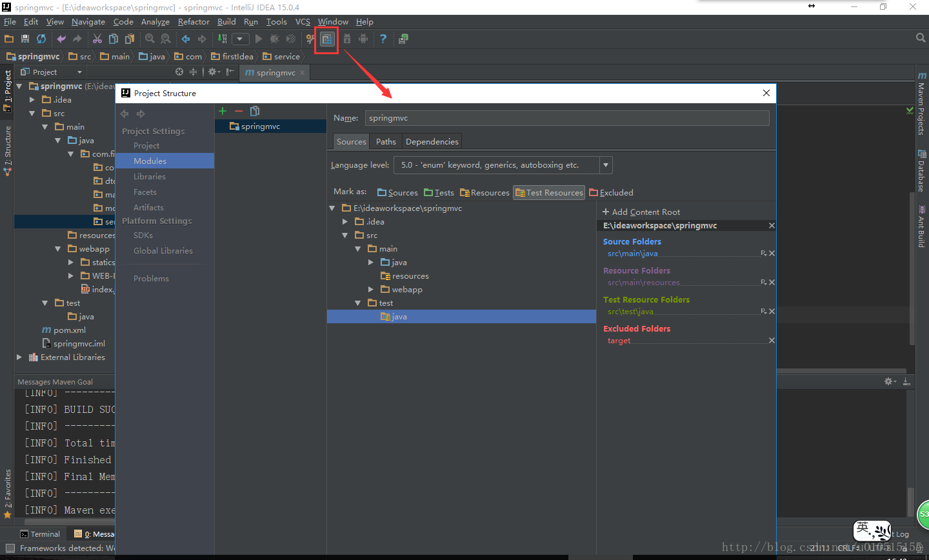Open the Language level dropdown

coord(606,165)
